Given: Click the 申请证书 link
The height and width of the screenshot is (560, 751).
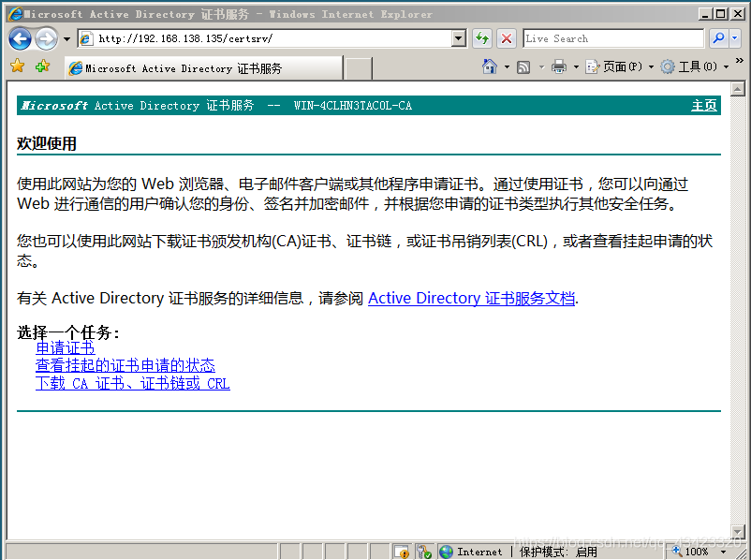Looking at the screenshot, I should click(x=66, y=347).
